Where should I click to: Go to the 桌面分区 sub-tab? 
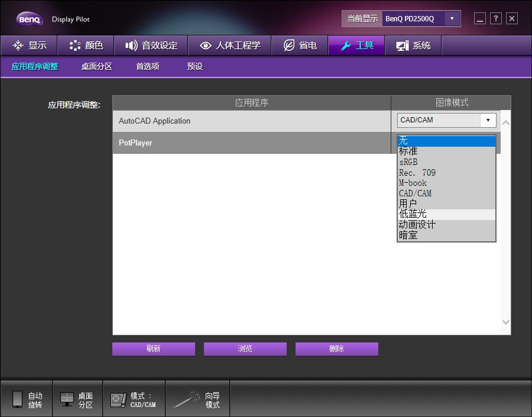(x=97, y=66)
